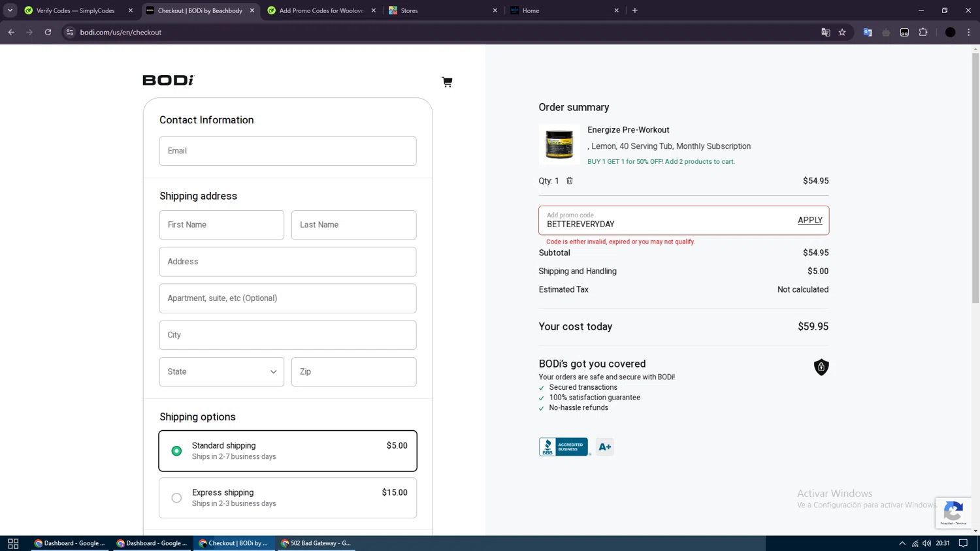
Task: Open the browser extensions puzzle icon
Action: [x=923, y=32]
